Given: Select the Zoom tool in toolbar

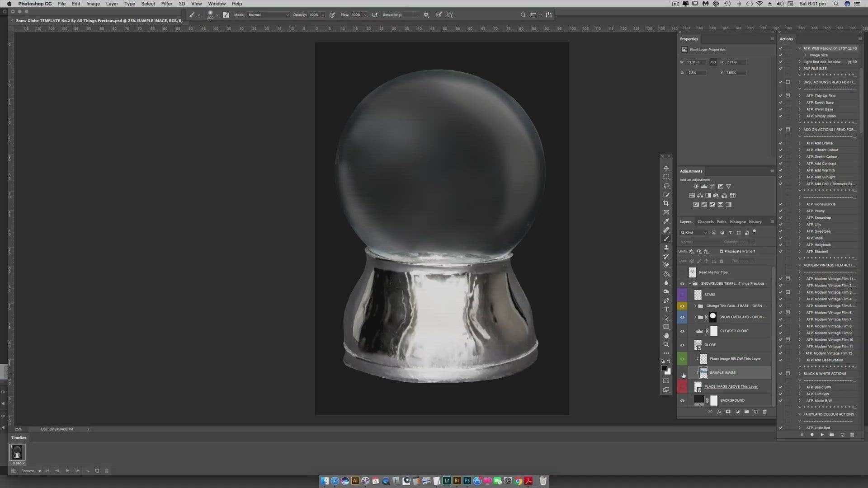Looking at the screenshot, I should [666, 344].
